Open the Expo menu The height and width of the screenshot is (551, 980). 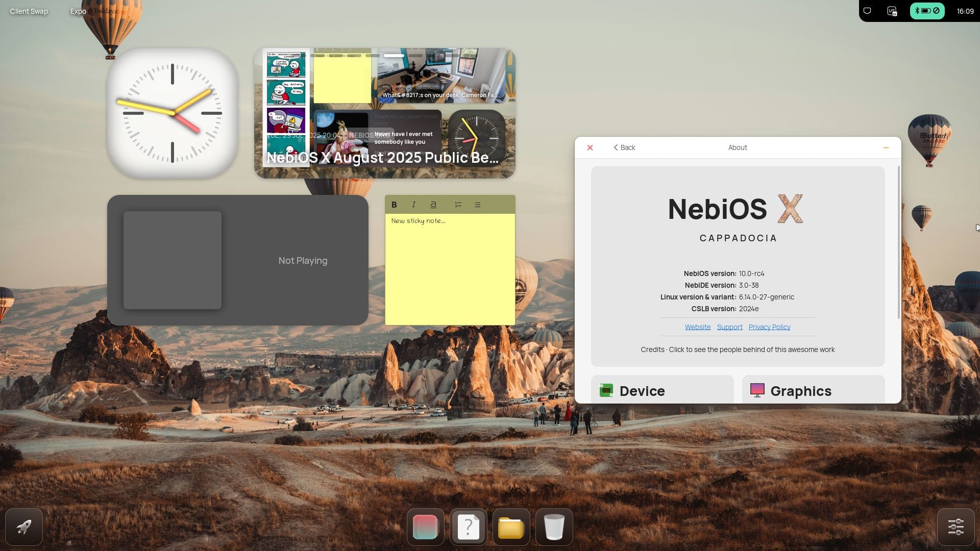[78, 11]
